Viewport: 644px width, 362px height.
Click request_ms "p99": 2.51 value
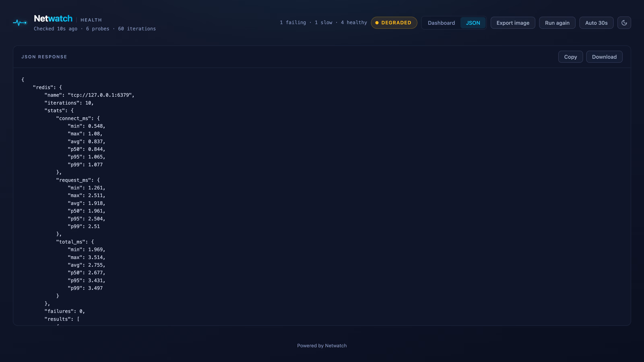click(84, 226)
